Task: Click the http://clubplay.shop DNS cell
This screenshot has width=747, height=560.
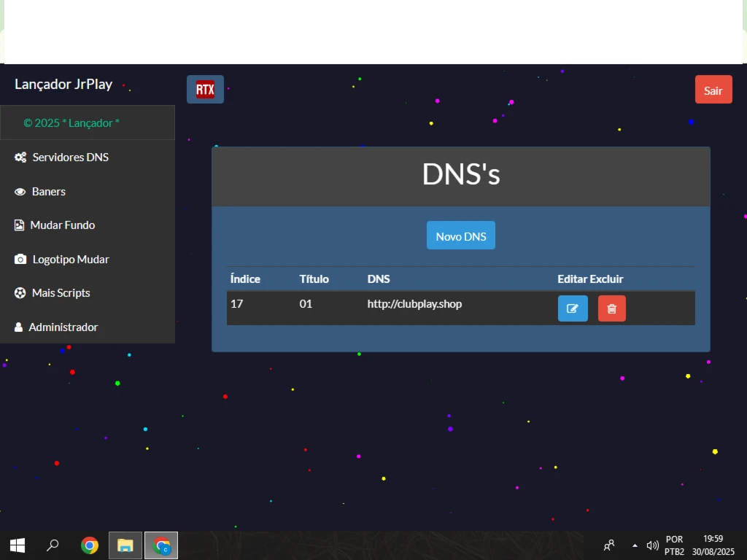Action: coord(414,304)
